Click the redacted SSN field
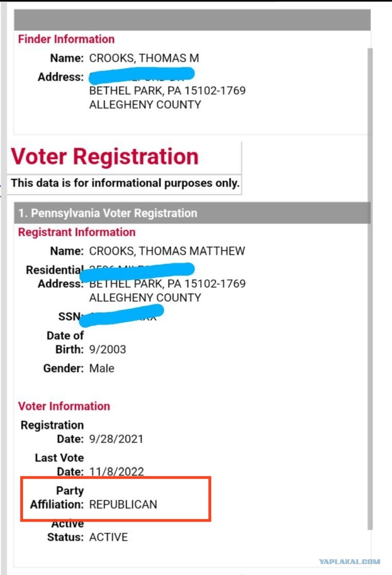 [x=121, y=315]
